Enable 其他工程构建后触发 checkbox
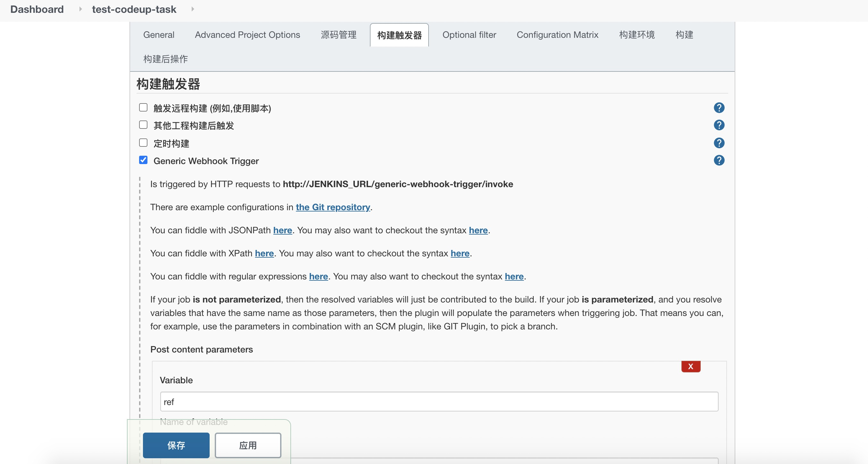Viewport: 868px width, 464px height. [x=143, y=125]
